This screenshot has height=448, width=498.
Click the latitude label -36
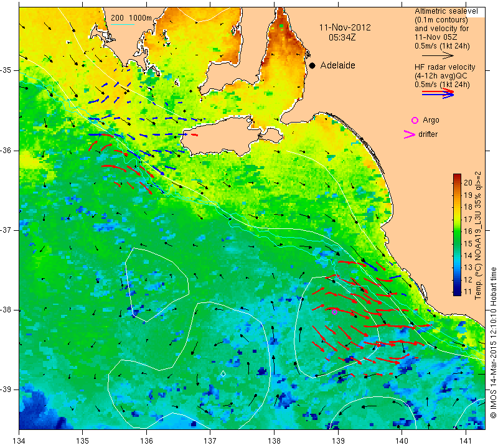(x=6, y=150)
